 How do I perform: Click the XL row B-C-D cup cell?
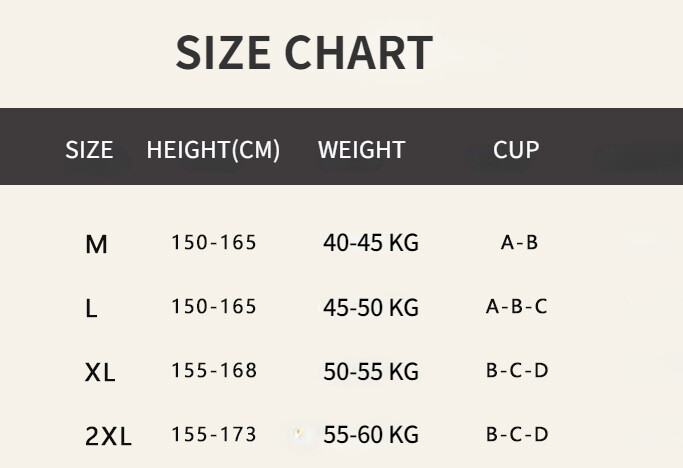click(517, 370)
